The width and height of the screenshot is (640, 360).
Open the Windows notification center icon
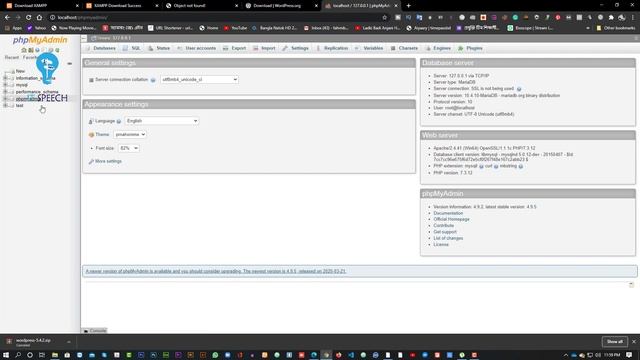(629, 355)
